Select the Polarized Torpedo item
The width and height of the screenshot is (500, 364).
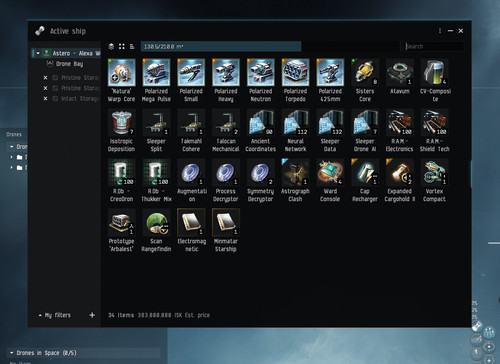[295, 80]
